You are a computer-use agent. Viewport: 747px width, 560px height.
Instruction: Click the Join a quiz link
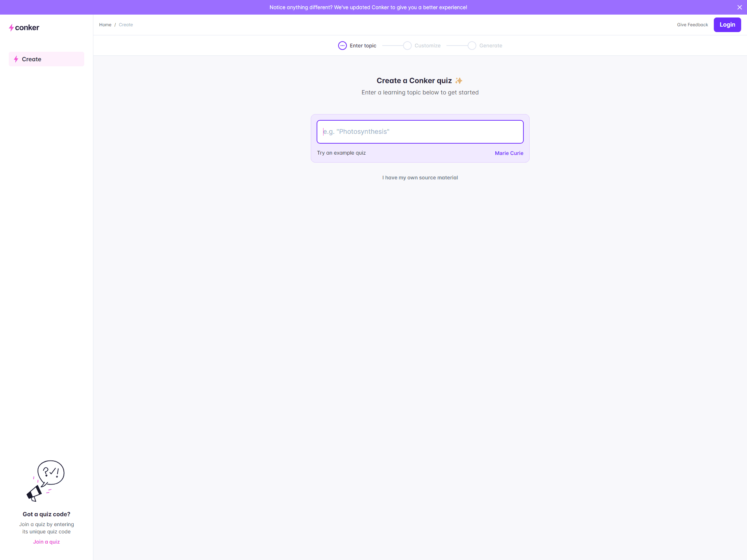(x=46, y=542)
